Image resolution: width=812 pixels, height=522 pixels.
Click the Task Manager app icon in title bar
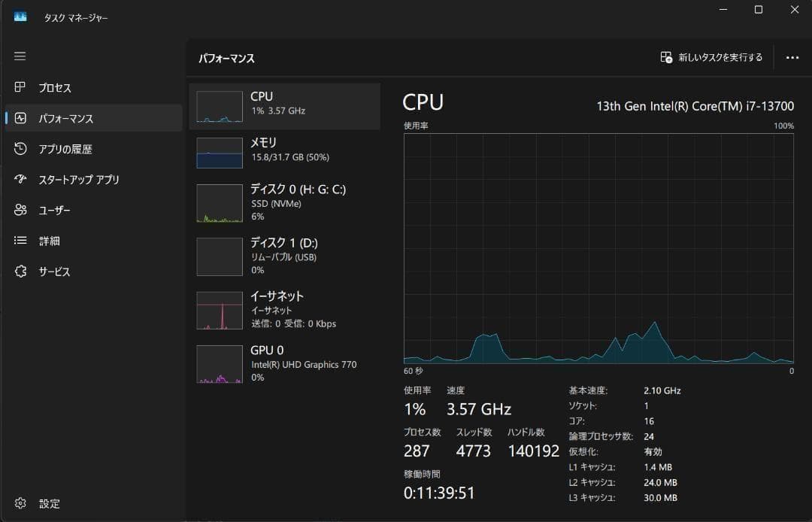(x=20, y=17)
